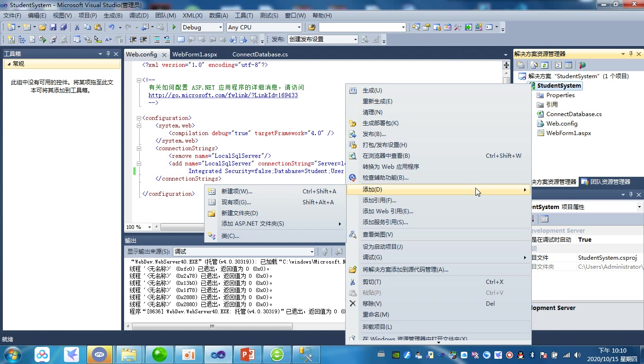Click the find text input field in toolbar
Screen dimensions: 644x364
359,27
